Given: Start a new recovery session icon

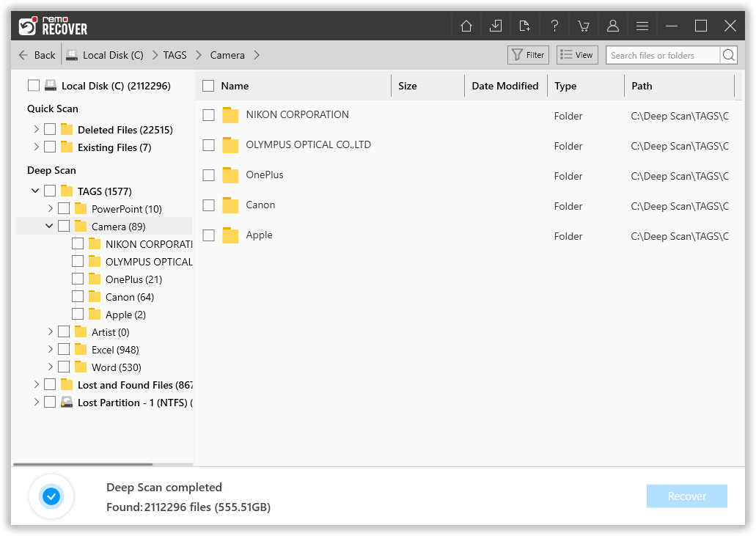Looking at the screenshot, I should [x=524, y=25].
